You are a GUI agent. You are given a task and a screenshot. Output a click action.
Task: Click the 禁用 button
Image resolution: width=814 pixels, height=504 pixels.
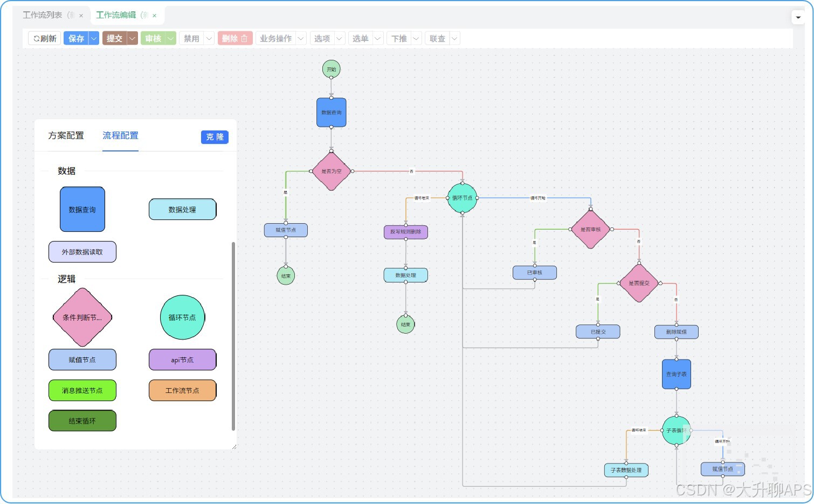coord(191,38)
